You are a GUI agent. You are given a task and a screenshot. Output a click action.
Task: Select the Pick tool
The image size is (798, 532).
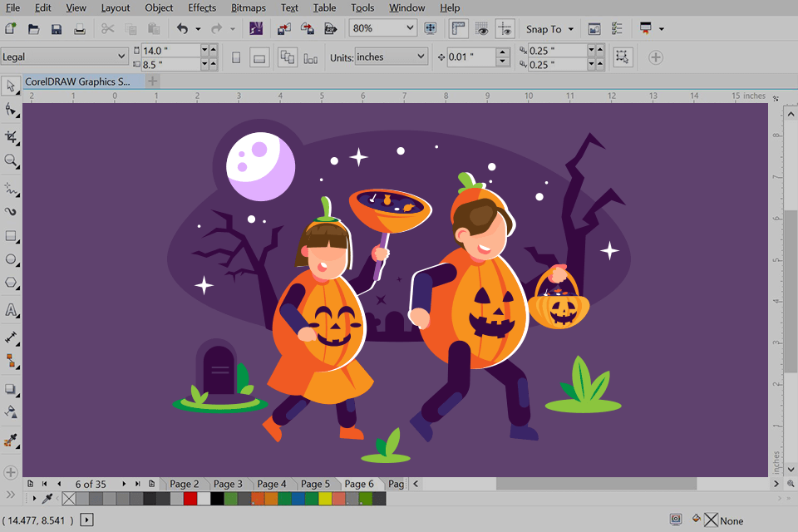pyautogui.click(x=11, y=87)
